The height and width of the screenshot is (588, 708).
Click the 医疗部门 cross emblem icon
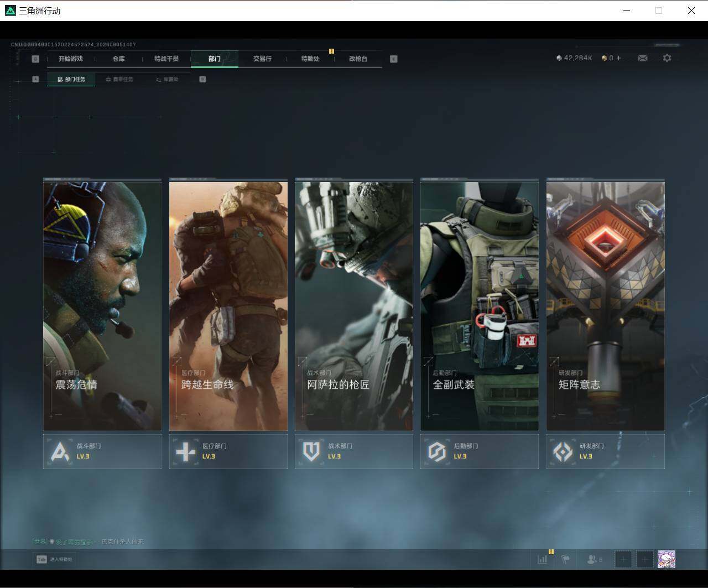coord(185,452)
